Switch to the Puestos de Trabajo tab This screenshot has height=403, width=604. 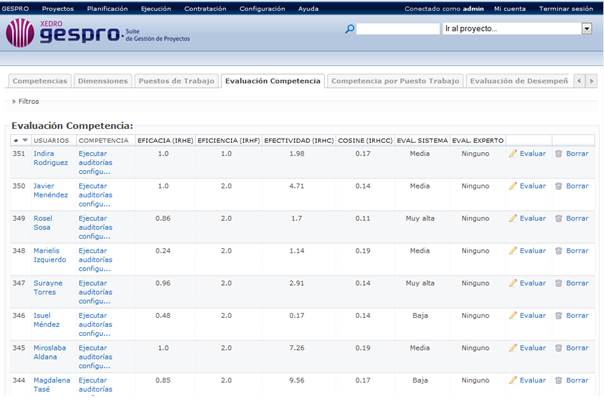(x=176, y=80)
